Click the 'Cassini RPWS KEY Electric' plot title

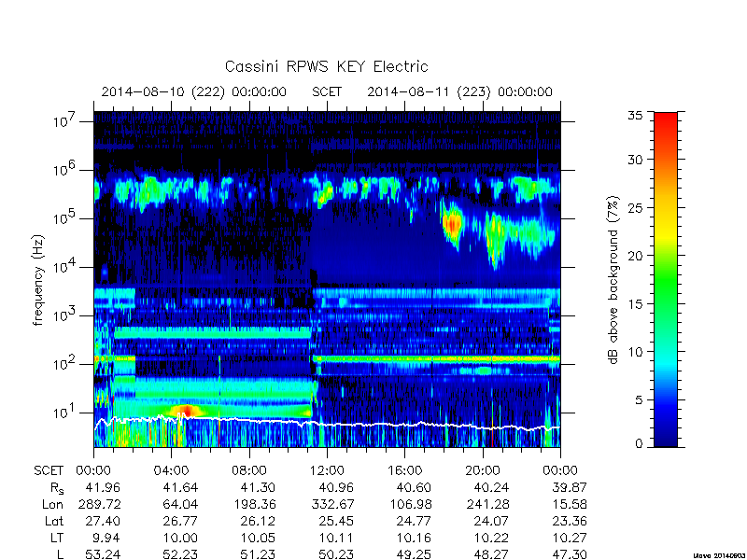pyautogui.click(x=326, y=66)
